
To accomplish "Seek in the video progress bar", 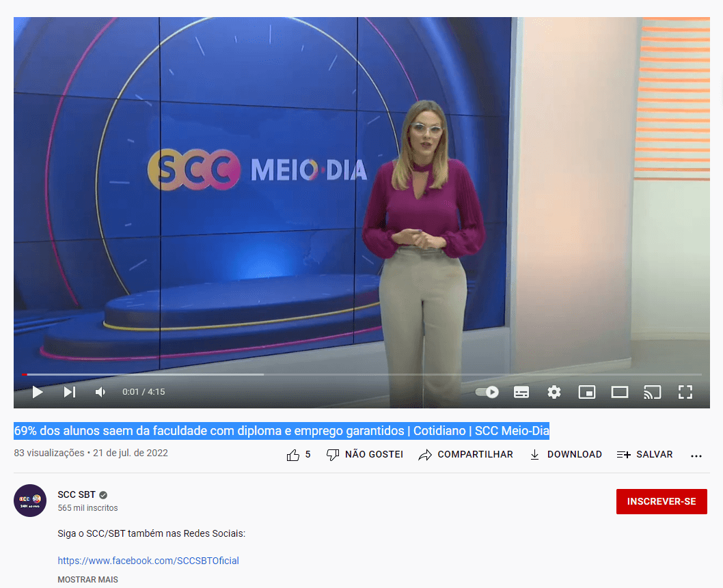I will tap(362, 375).
